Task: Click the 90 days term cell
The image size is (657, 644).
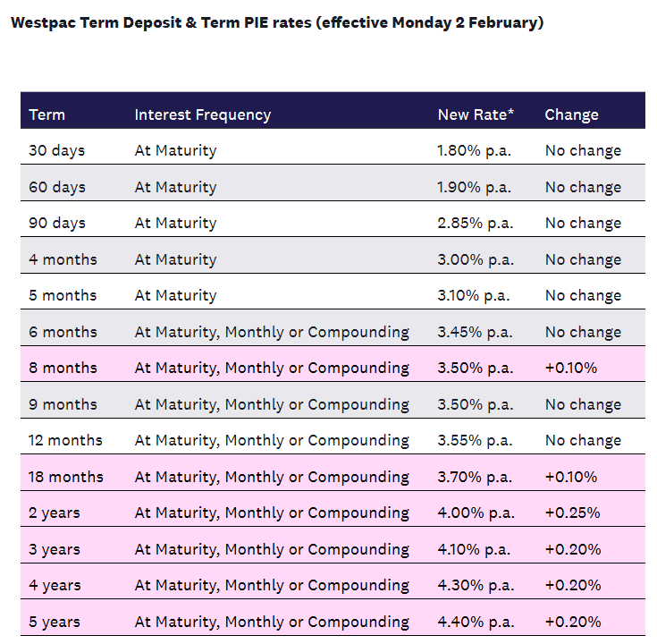Action: pos(56,223)
